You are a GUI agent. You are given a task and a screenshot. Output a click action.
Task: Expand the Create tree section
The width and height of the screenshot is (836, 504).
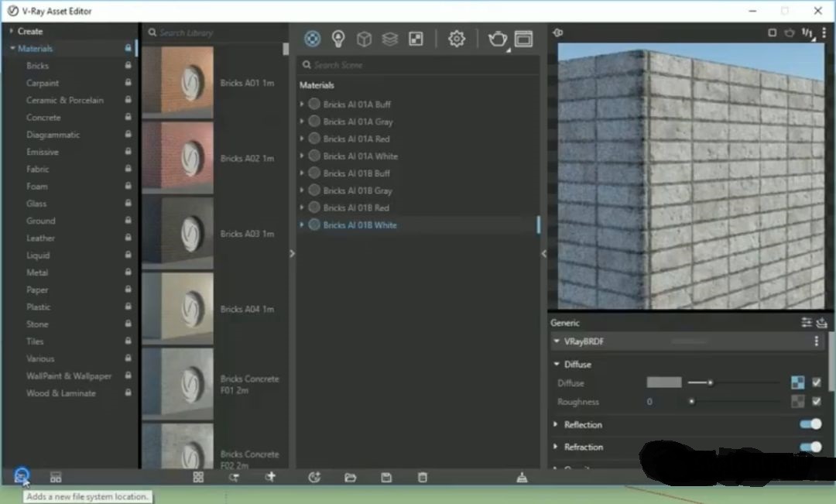11,31
